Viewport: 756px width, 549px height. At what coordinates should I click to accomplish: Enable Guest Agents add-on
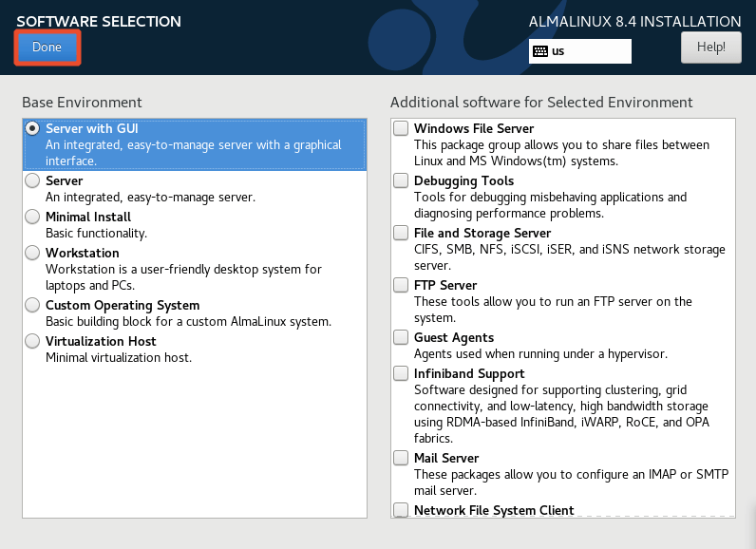(x=402, y=337)
